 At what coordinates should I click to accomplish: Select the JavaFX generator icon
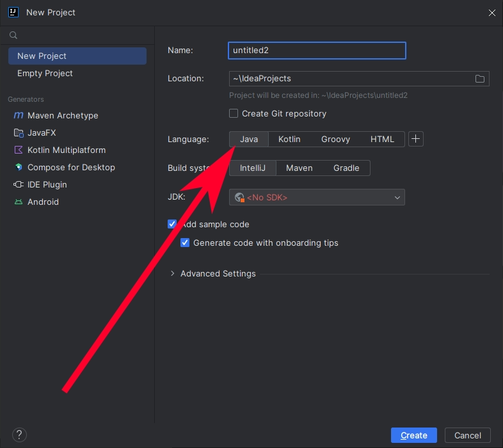pyautogui.click(x=18, y=133)
